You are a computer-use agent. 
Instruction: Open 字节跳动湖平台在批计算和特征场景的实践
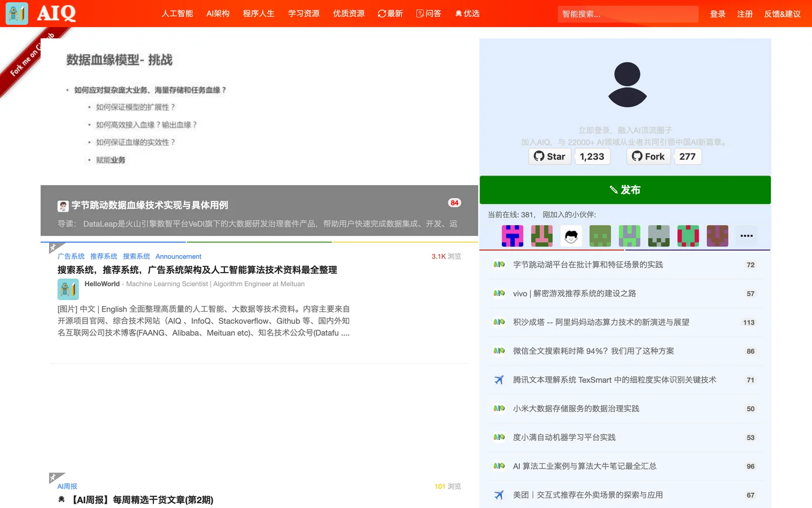pyautogui.click(x=588, y=265)
